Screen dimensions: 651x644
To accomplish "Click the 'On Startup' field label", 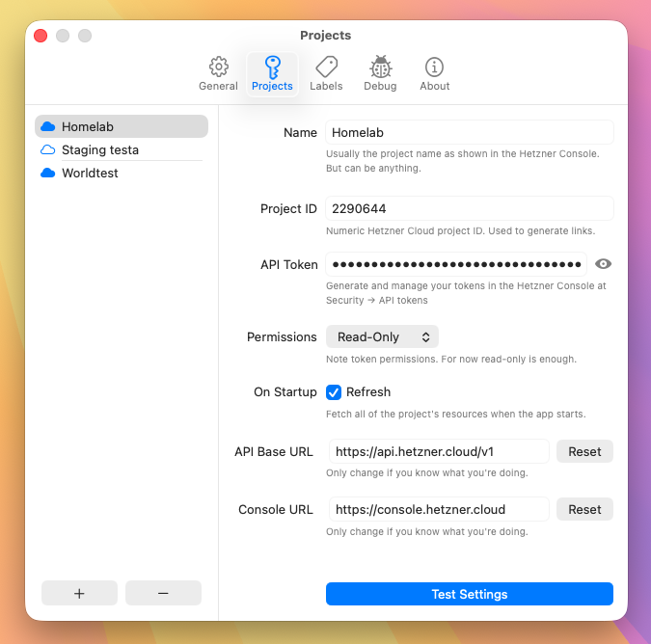I will pyautogui.click(x=285, y=392).
